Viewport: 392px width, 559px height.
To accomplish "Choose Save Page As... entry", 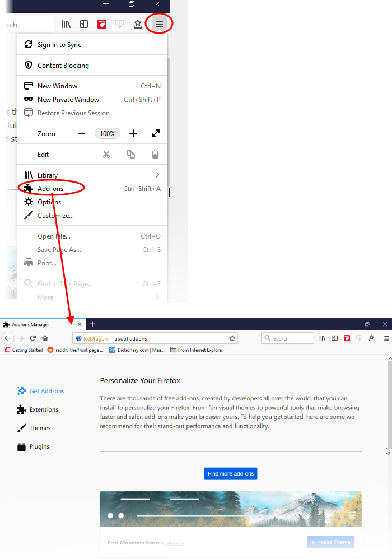I will (x=92, y=250).
